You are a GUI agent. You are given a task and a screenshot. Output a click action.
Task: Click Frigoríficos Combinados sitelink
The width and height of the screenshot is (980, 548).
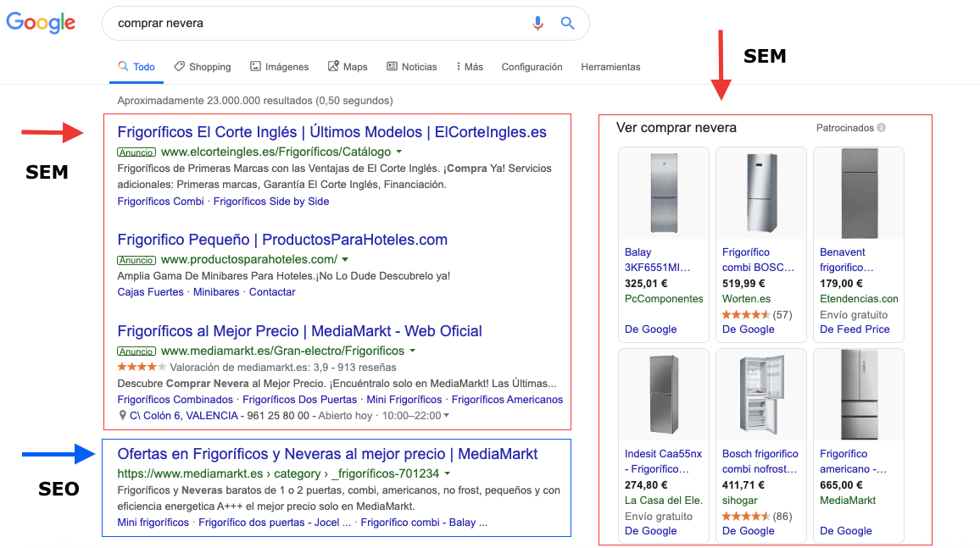coord(175,400)
